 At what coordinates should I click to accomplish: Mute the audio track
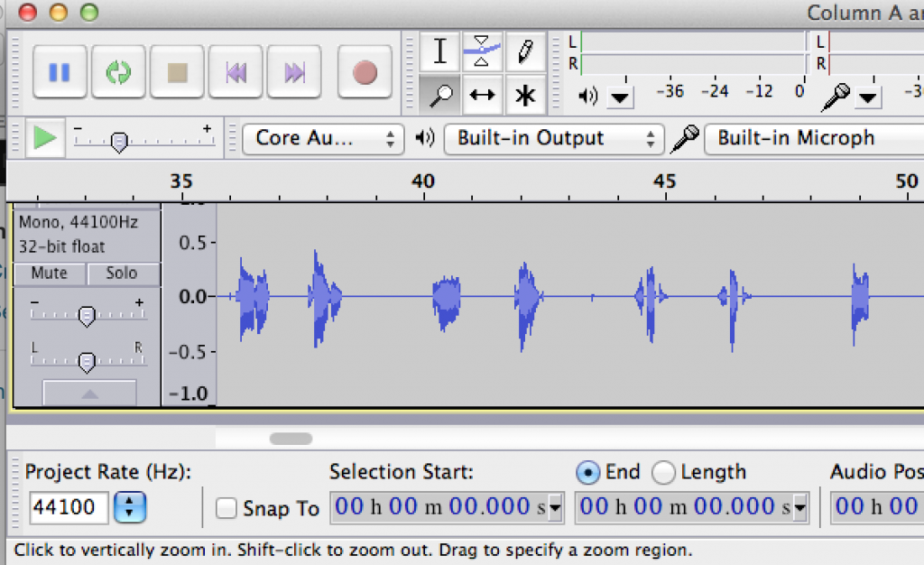[50, 273]
